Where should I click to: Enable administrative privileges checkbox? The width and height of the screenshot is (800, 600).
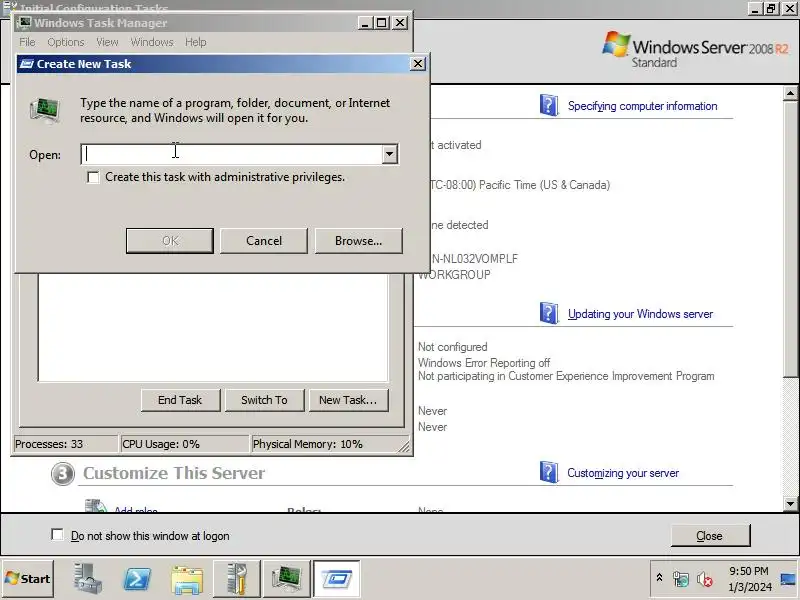pyautogui.click(x=93, y=177)
